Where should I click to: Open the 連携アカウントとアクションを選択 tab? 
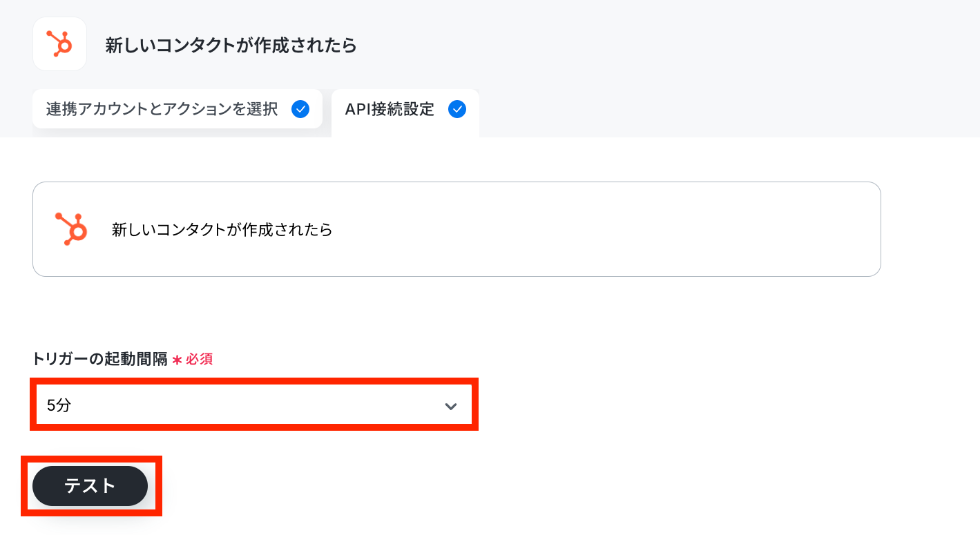[x=177, y=109]
